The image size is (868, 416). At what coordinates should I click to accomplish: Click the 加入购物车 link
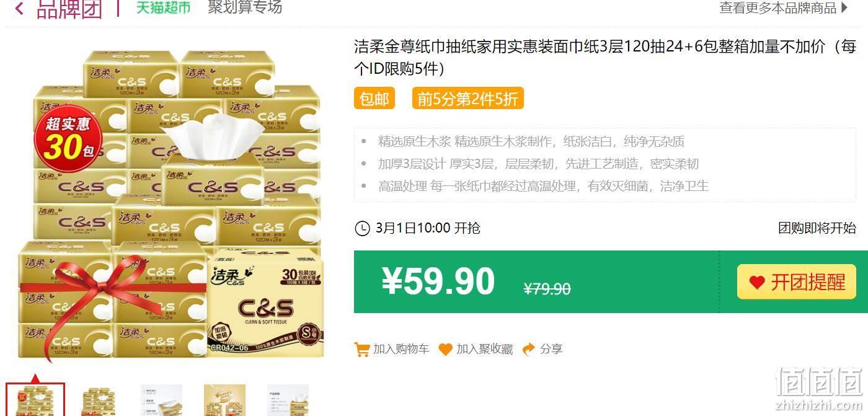pos(392,349)
